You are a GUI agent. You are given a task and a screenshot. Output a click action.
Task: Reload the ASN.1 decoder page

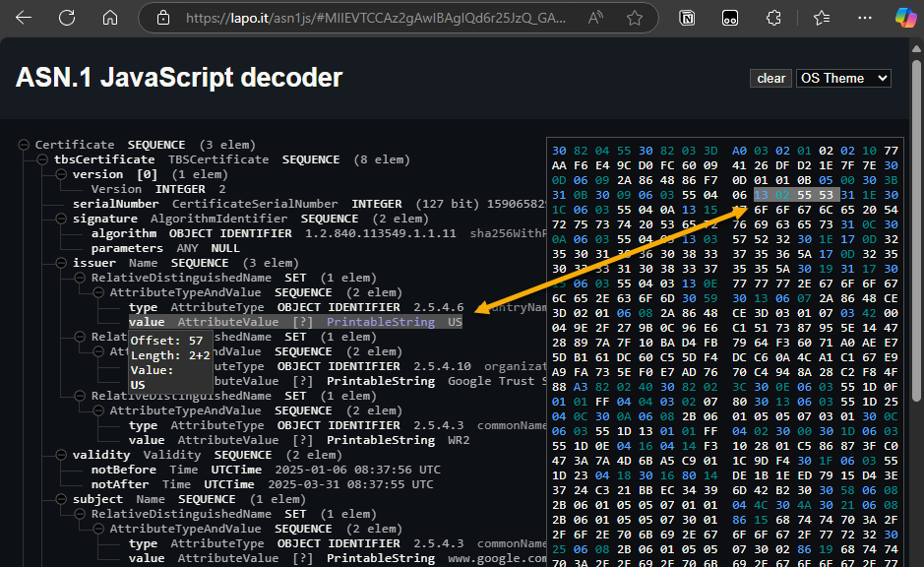click(x=64, y=18)
